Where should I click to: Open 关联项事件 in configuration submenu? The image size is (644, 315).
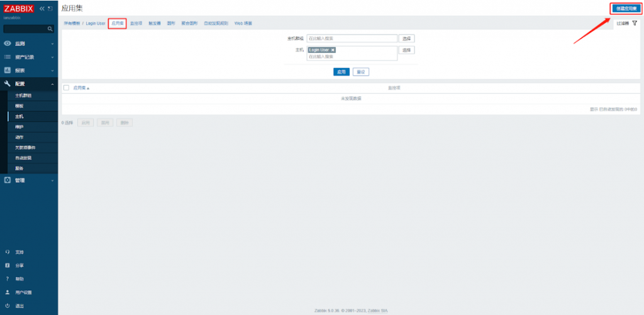[25, 147]
